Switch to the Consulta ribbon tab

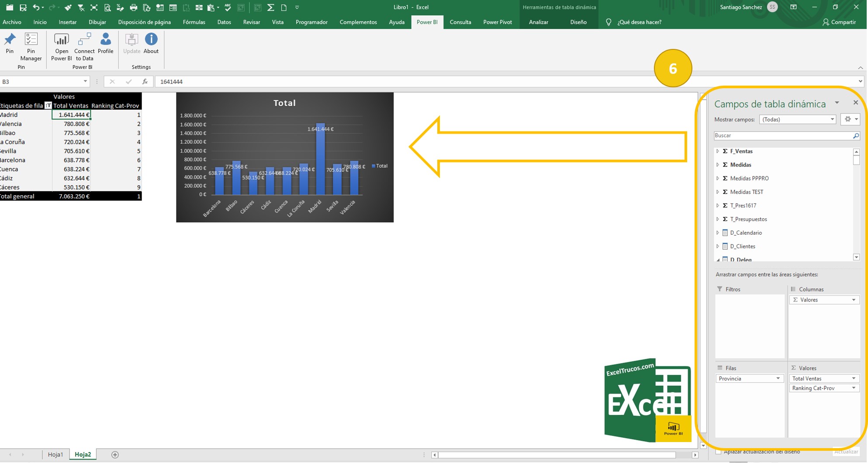click(x=460, y=22)
